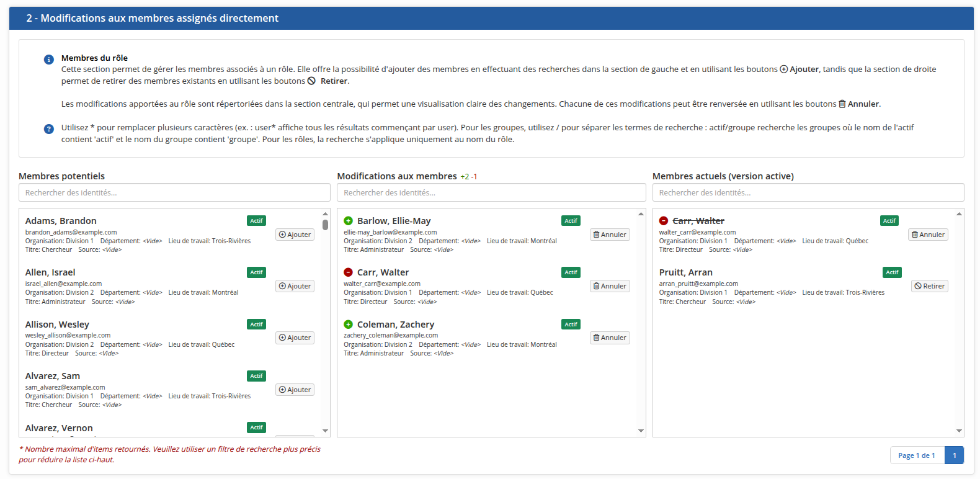Add Allen, Israel with the Ajouter button
The image size is (980, 479).
coord(295,286)
